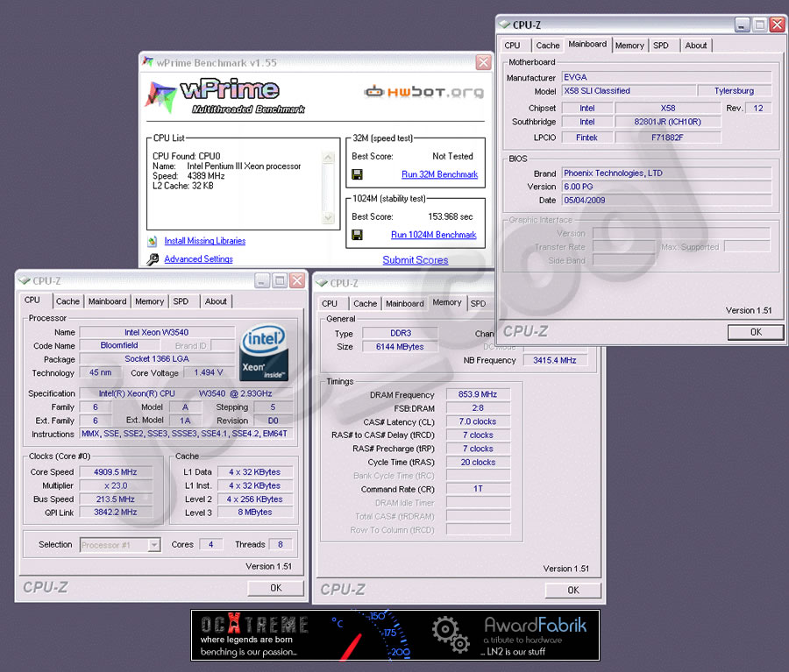Open the Processor #1 selection dropdown
The height and width of the screenshot is (672, 789).
[x=154, y=545]
